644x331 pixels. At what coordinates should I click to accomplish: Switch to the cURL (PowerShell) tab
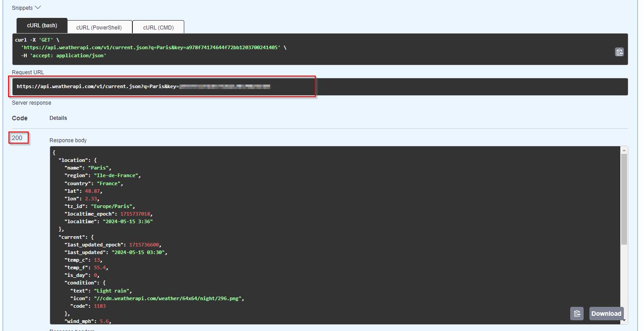coord(99,27)
